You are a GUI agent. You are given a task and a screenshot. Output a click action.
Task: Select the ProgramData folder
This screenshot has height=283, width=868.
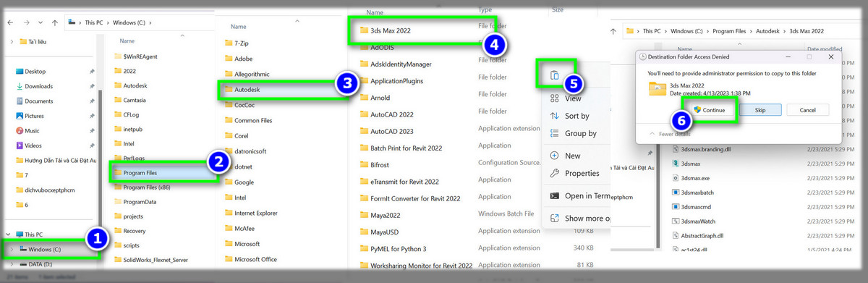(x=140, y=202)
